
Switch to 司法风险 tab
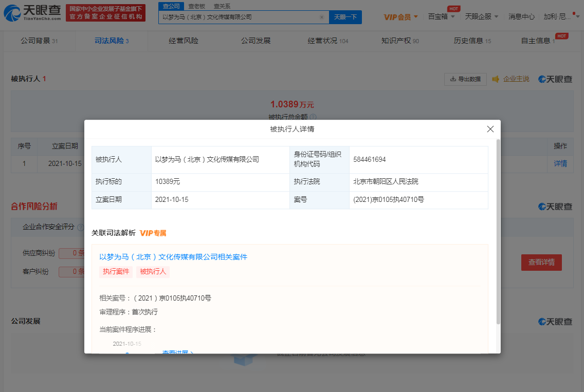(112, 41)
